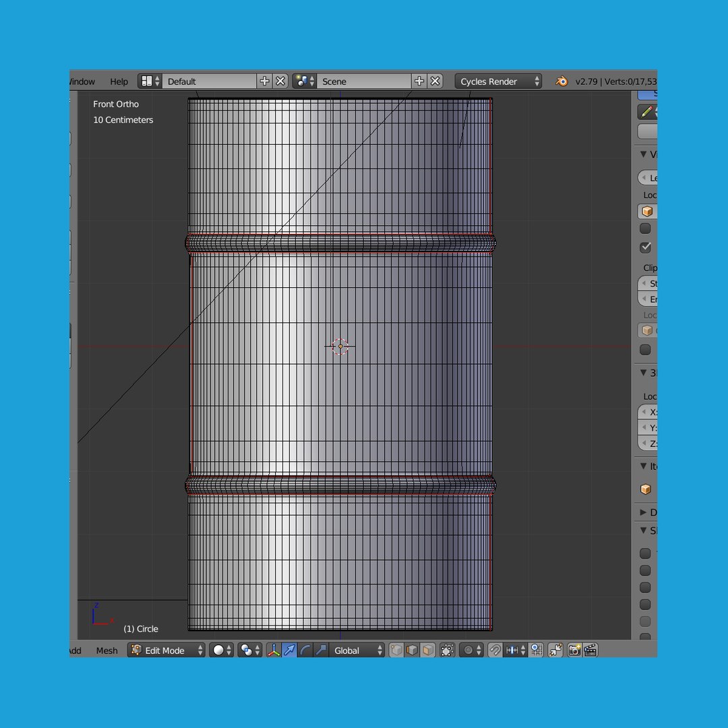Click the Blender logo icon
Screen dimensions: 728x728
click(562, 82)
